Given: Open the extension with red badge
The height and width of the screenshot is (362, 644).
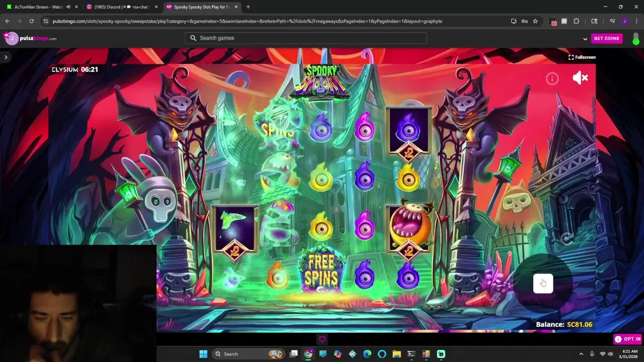Looking at the screenshot, I should pos(553,22).
